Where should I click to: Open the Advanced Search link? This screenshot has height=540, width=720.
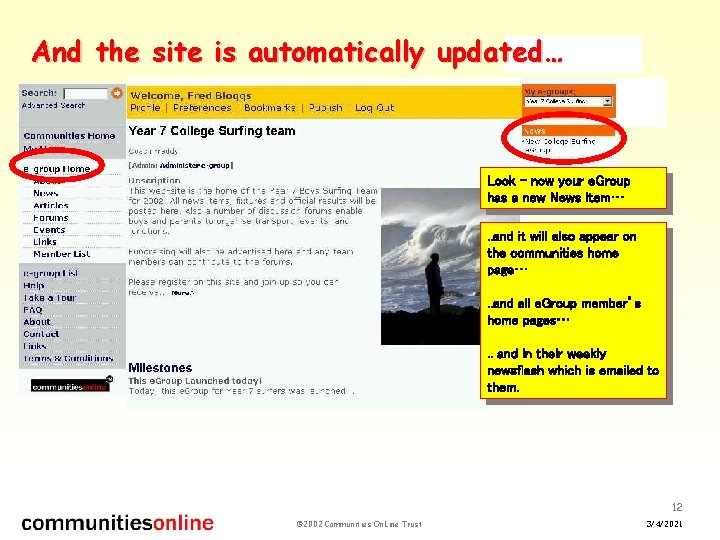click(x=53, y=105)
